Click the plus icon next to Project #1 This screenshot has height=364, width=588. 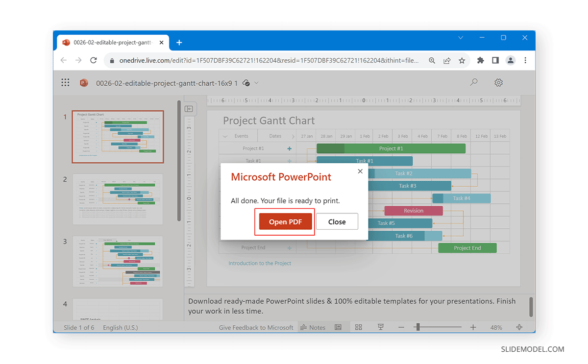(x=289, y=148)
